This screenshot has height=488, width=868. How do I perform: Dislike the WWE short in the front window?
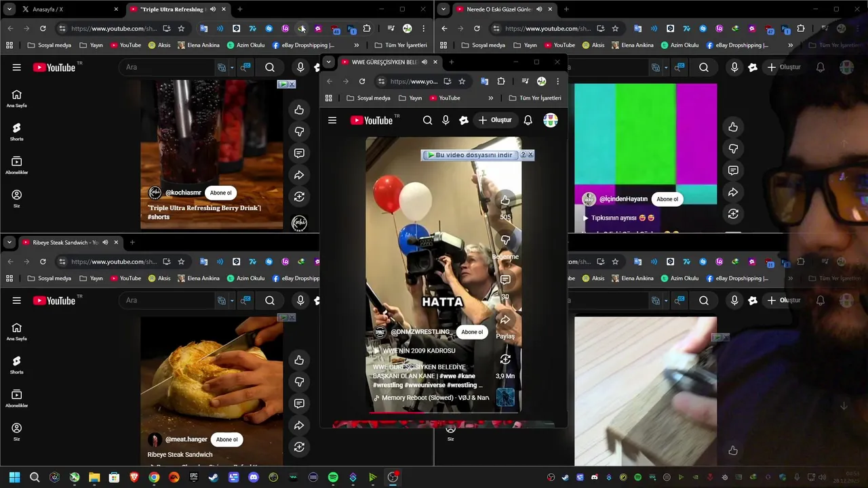click(x=505, y=240)
